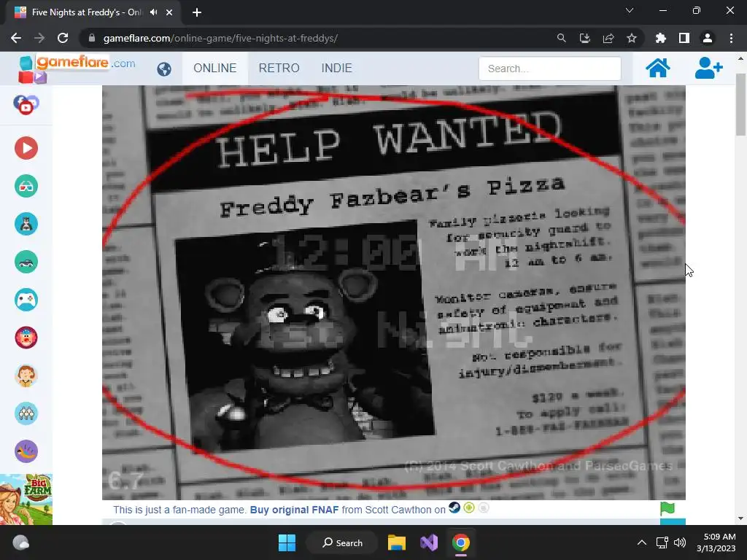
Task: Click the Gameflare.com logo
Action: (77, 68)
